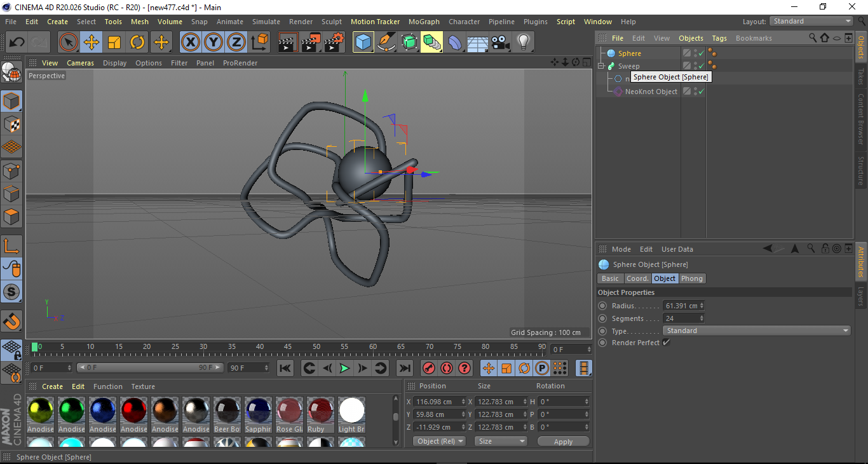Switch to Texture mode
This screenshot has height=464, width=868.
pyautogui.click(x=11, y=124)
